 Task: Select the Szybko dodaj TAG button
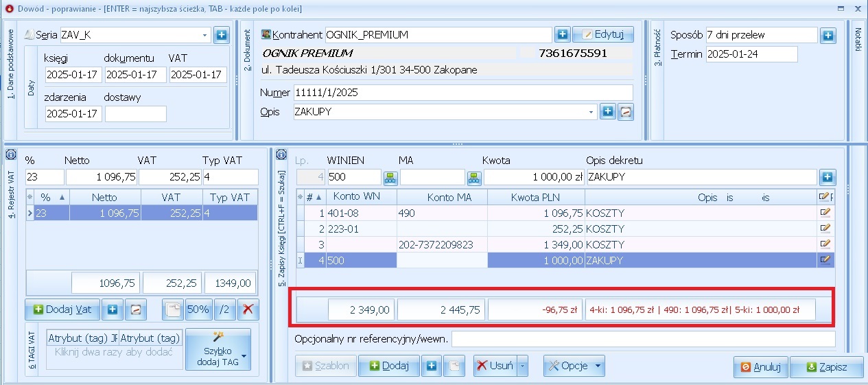pyautogui.click(x=218, y=349)
